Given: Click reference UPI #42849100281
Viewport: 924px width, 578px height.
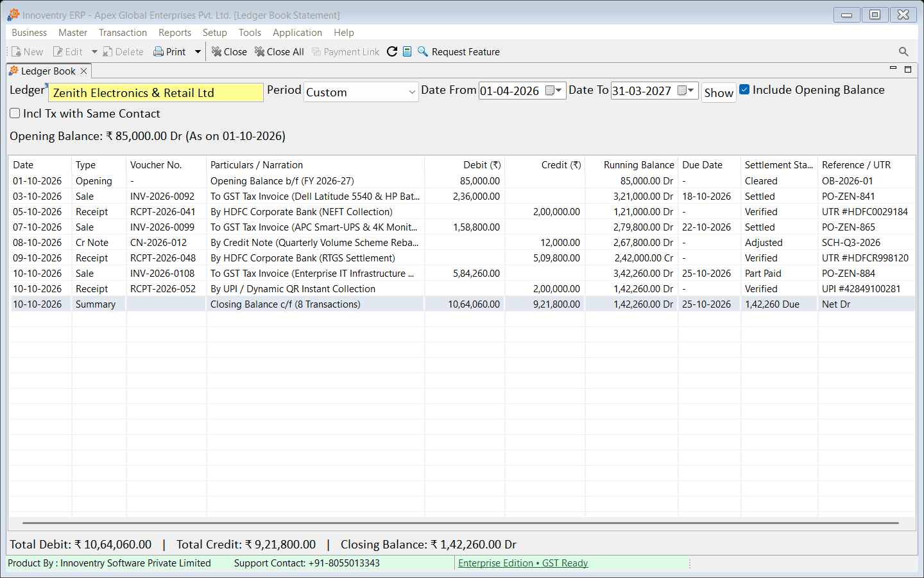Looking at the screenshot, I should 866,289.
